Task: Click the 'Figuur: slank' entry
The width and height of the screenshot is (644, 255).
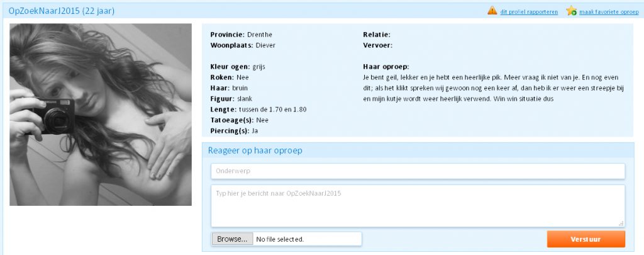Action: click(231, 99)
